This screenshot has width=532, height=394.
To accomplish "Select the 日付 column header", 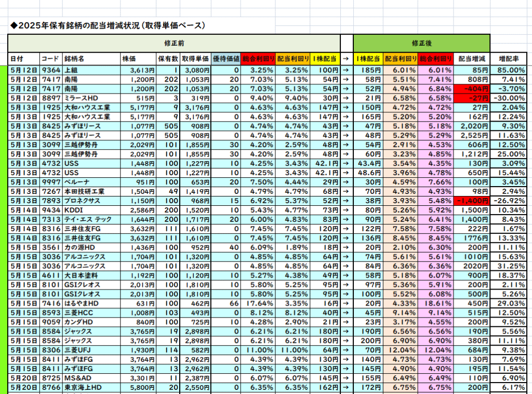I will [x=24, y=59].
